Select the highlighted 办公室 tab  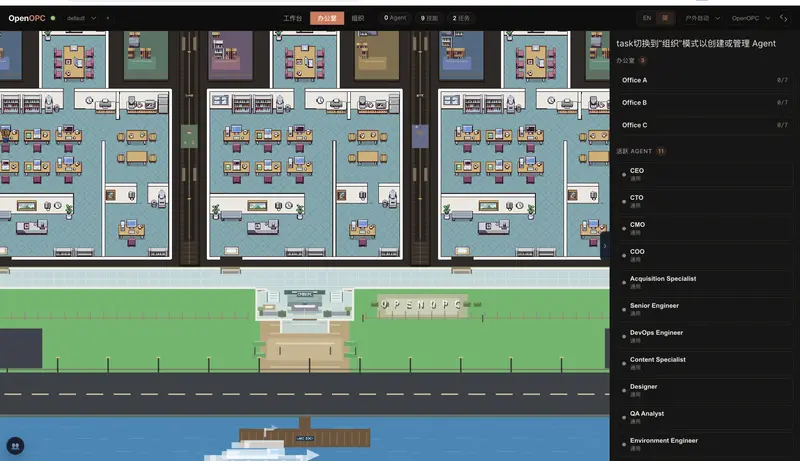pyautogui.click(x=327, y=18)
